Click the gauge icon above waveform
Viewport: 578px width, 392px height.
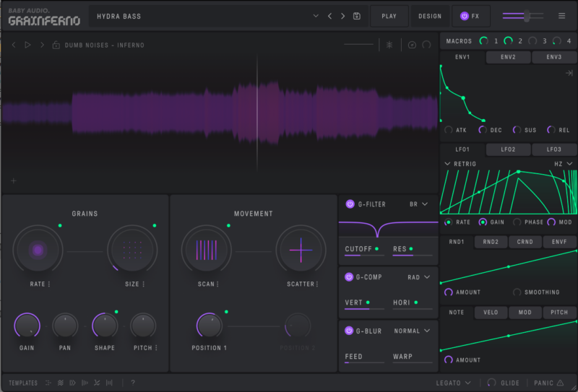point(412,45)
